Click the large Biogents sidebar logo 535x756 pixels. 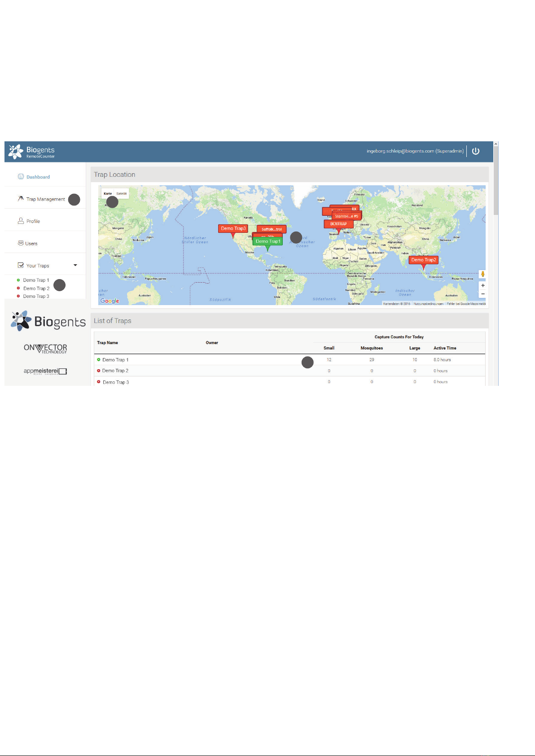pos(48,321)
